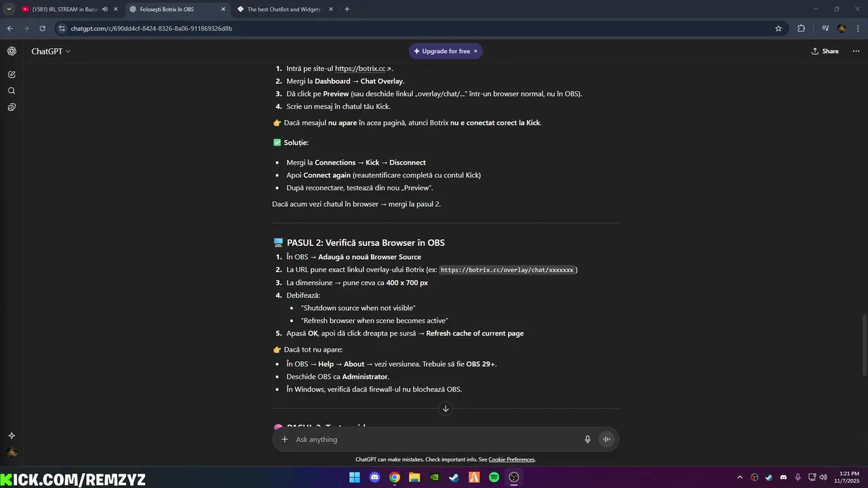Start voice mode with the waveform button
The height and width of the screenshot is (488, 868).
[607, 439]
